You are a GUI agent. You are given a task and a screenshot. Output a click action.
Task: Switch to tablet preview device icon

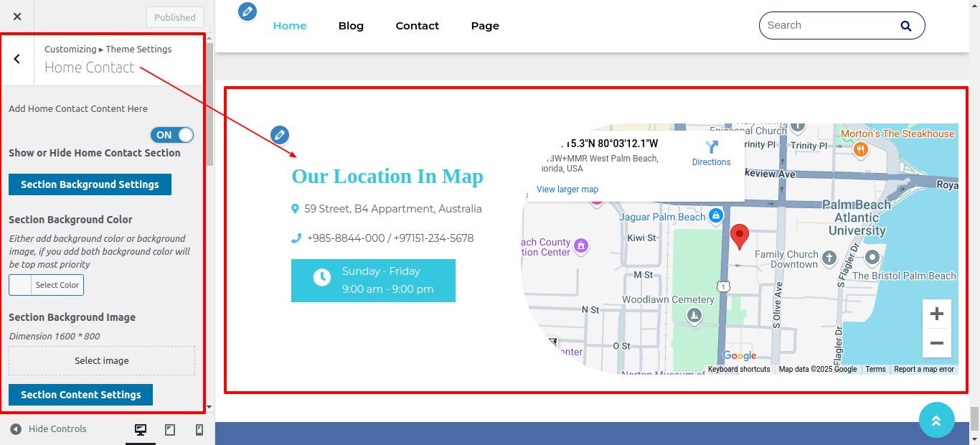coord(170,429)
